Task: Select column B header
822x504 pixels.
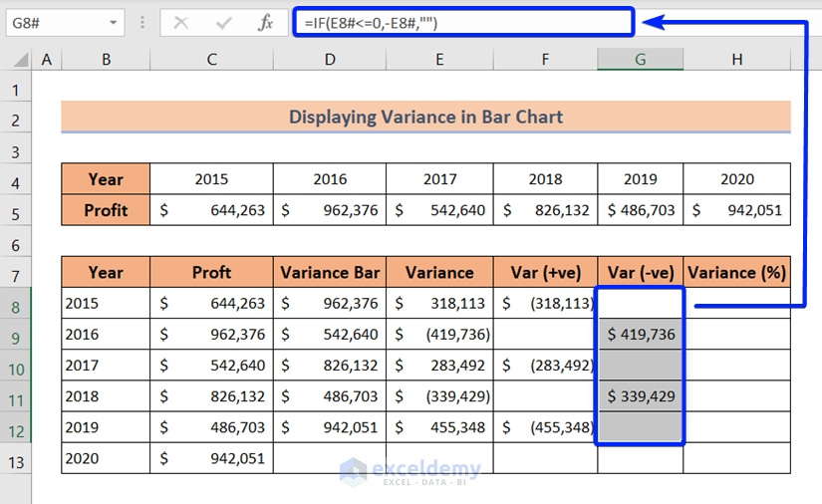Action: tap(106, 60)
